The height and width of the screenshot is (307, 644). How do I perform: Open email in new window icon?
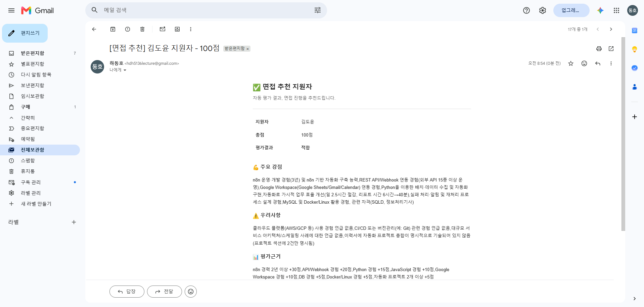pos(611,49)
